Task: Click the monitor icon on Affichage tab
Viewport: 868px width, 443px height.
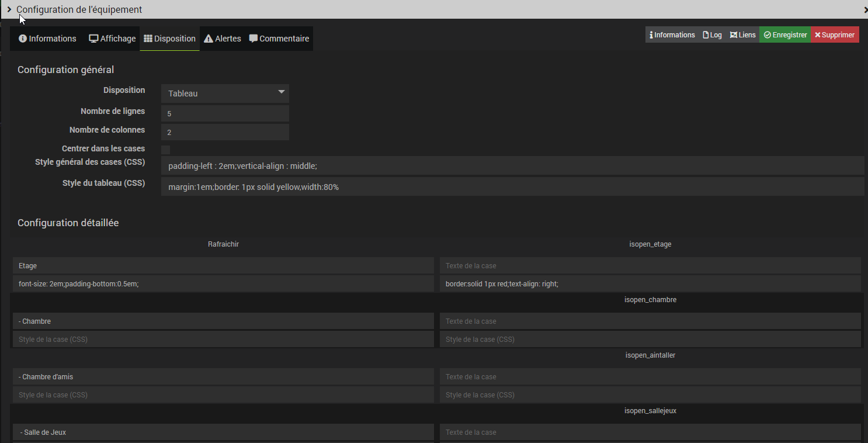Action: coord(93,39)
